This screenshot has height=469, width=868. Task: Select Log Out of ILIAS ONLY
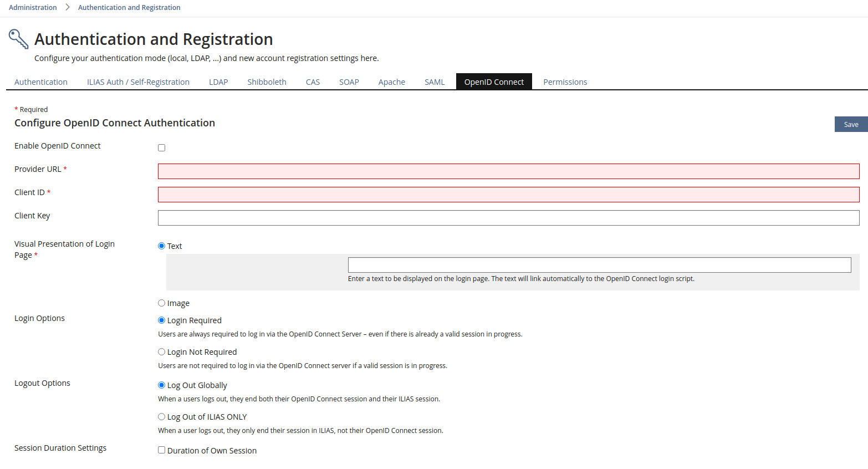(x=162, y=417)
